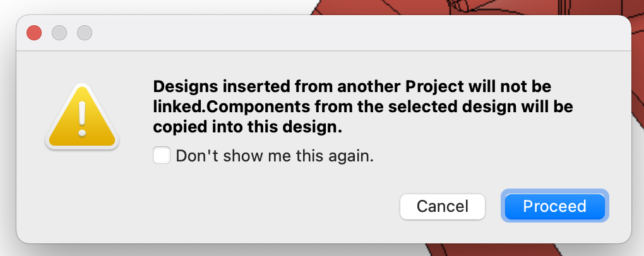The image size is (644, 256).
Task: Close the dialog with the red button
Action: [x=34, y=33]
